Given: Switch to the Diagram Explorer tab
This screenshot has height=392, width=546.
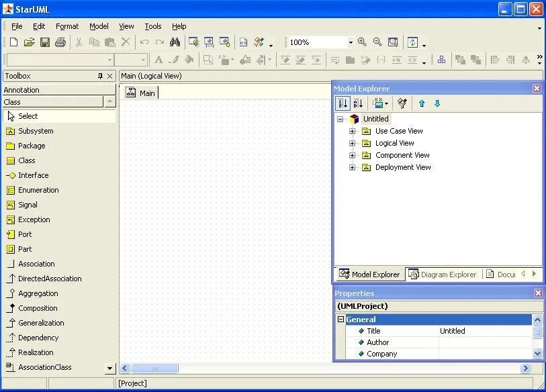Looking at the screenshot, I should [x=443, y=275].
